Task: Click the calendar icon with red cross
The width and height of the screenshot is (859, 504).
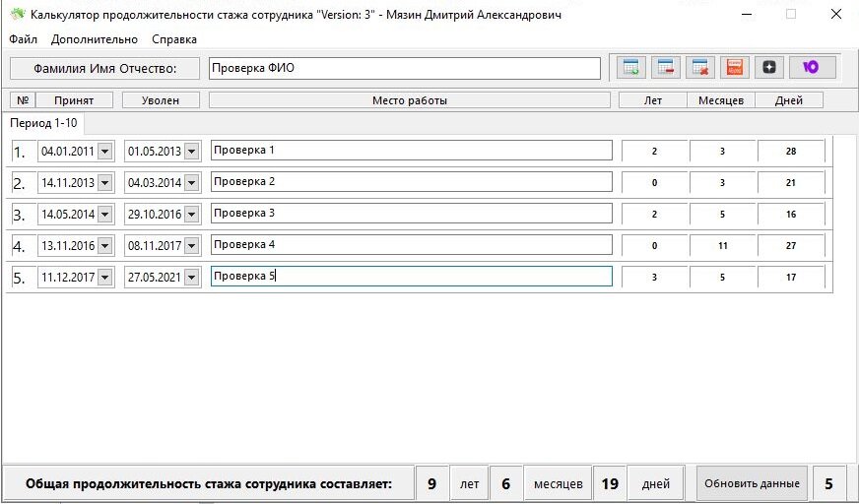Action: (699, 68)
